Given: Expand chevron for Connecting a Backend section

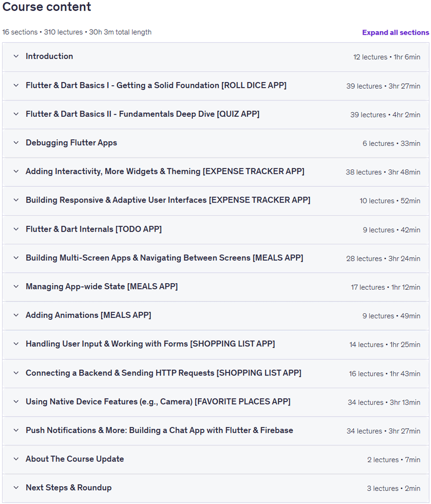Looking at the screenshot, I should point(16,373).
